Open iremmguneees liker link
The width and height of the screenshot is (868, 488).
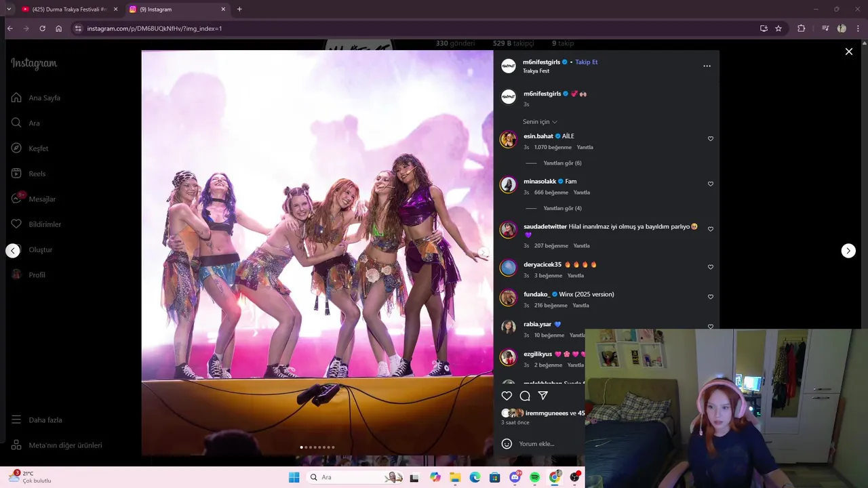point(547,413)
